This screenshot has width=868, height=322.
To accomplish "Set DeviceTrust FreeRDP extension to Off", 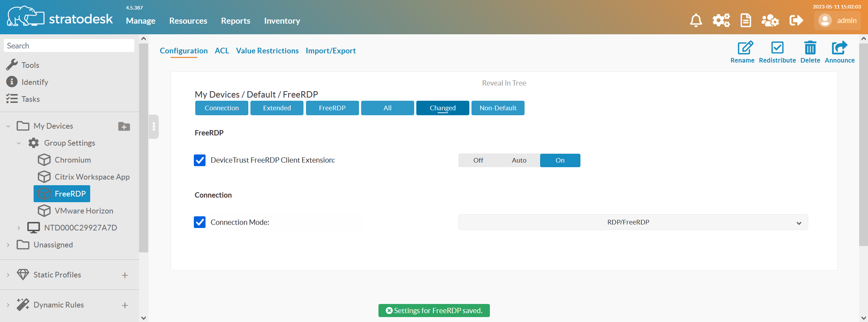I will click(x=478, y=160).
